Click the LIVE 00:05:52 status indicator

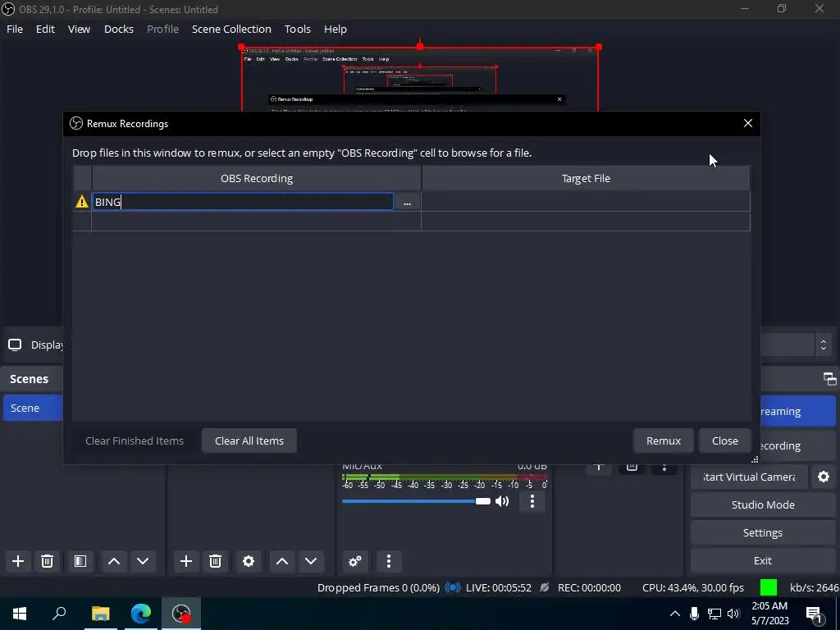click(499, 587)
